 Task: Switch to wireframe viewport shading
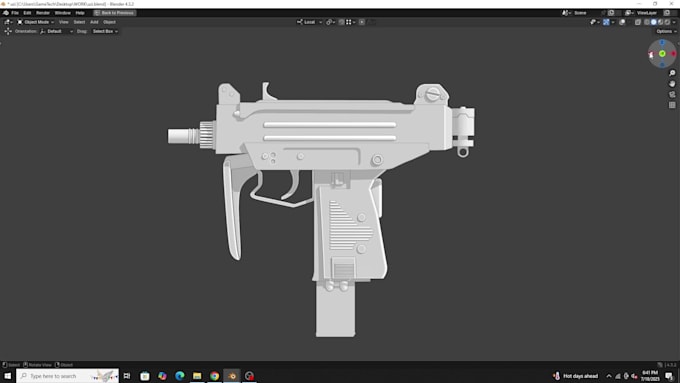point(647,22)
